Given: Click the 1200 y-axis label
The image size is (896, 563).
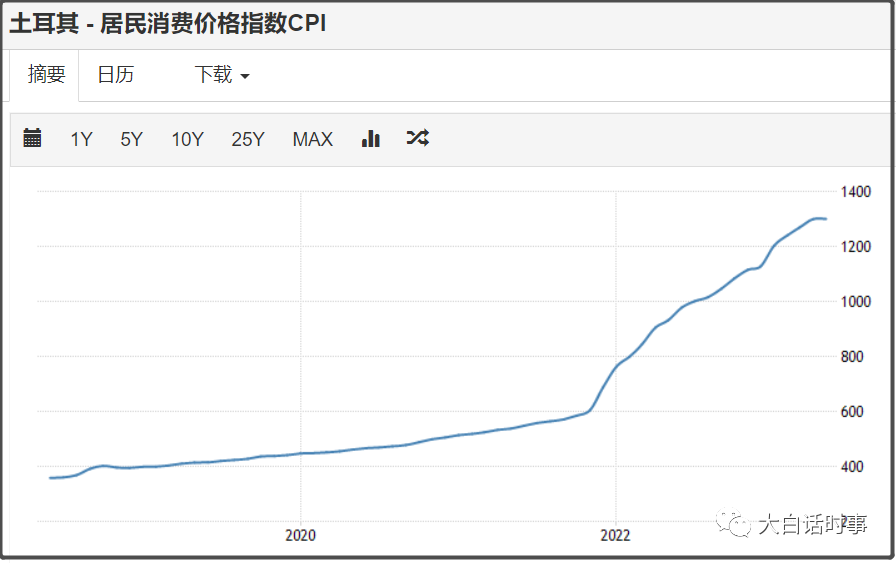Looking at the screenshot, I should pyautogui.click(x=855, y=246).
